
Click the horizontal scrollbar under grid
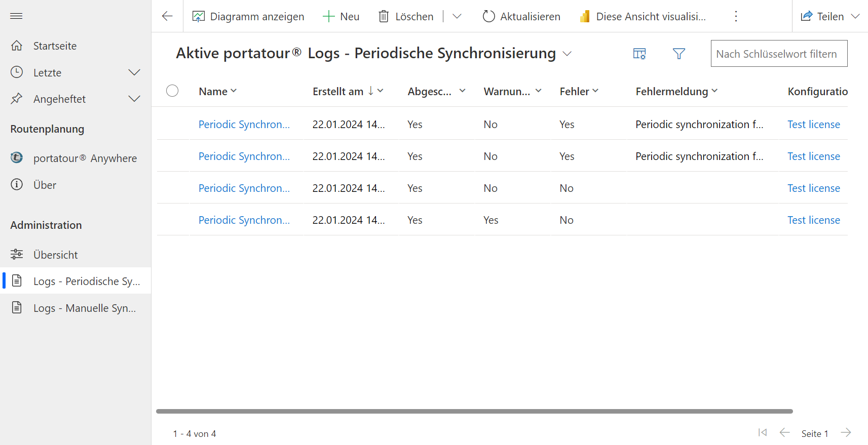(x=474, y=411)
